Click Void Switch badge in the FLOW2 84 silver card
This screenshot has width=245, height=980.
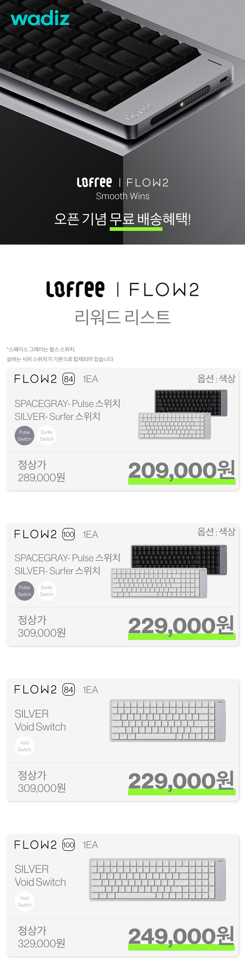[24, 746]
